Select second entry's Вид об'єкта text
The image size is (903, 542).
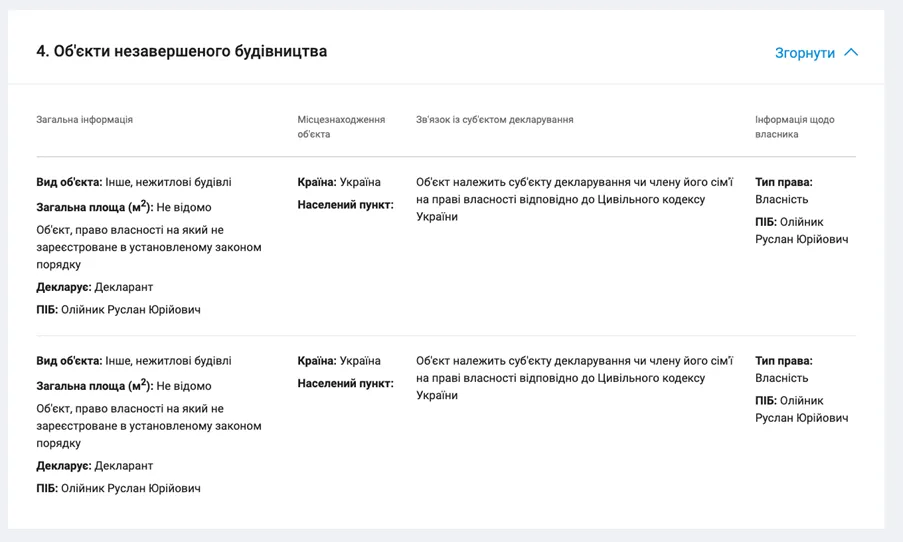[x=134, y=361]
